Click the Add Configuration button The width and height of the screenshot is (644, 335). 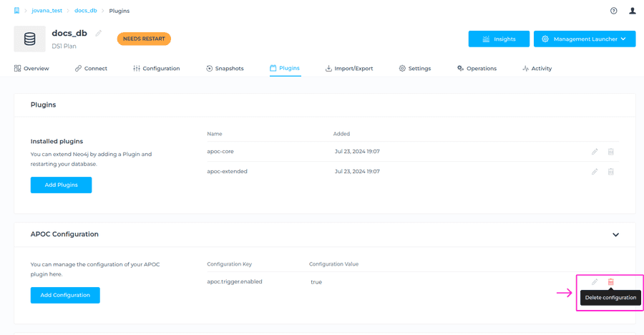click(x=65, y=295)
